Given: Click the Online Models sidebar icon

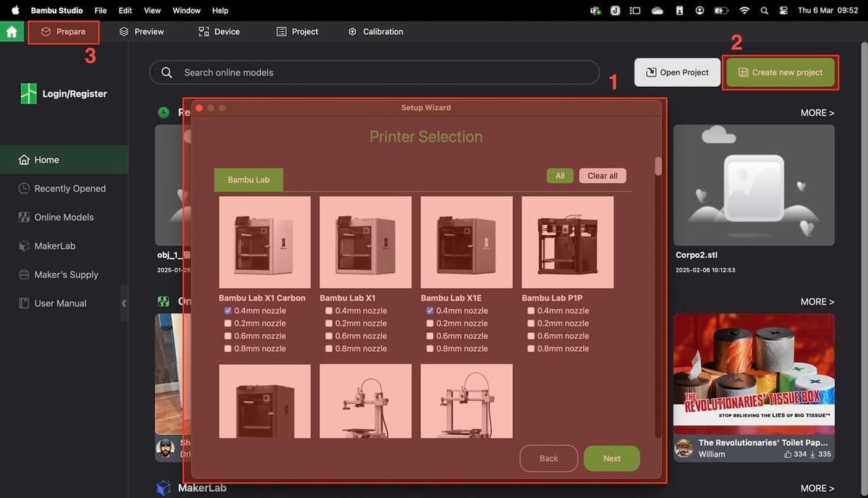Looking at the screenshot, I should (24, 217).
